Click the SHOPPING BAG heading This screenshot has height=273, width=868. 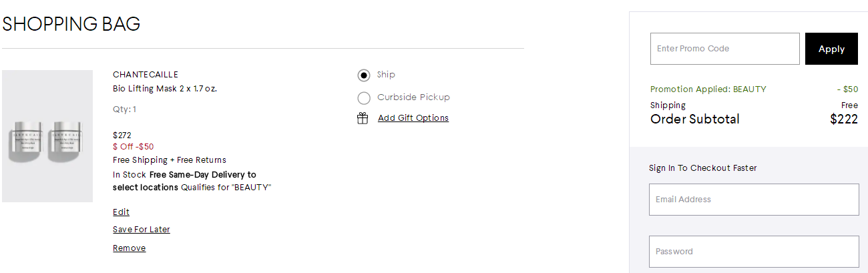click(x=71, y=24)
